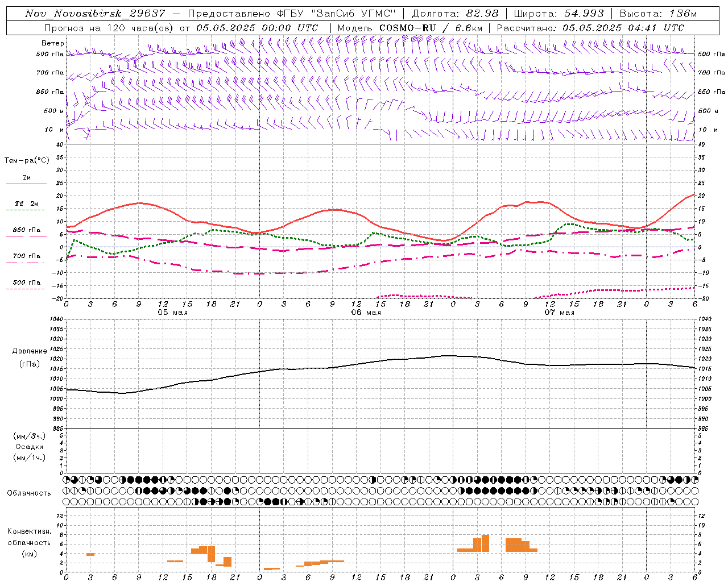Click the Широта: 54.993 header field

point(559,14)
